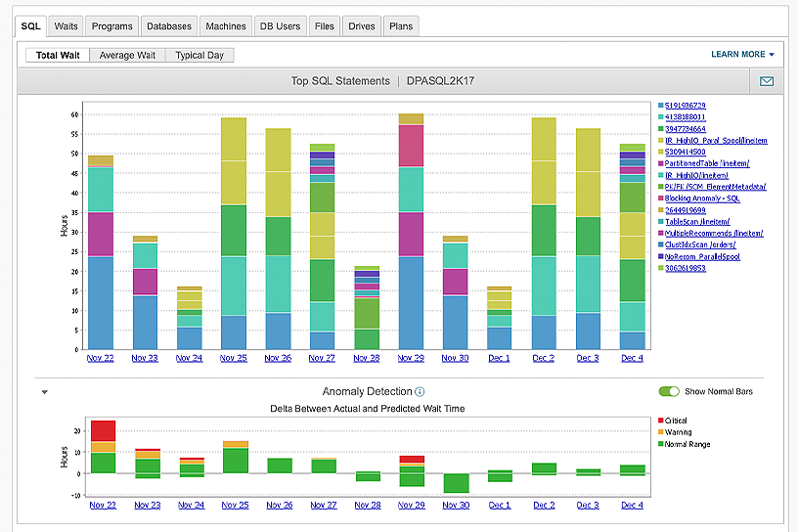The width and height of the screenshot is (798, 532).
Task: Go to the Plans tab
Action: pos(400,26)
